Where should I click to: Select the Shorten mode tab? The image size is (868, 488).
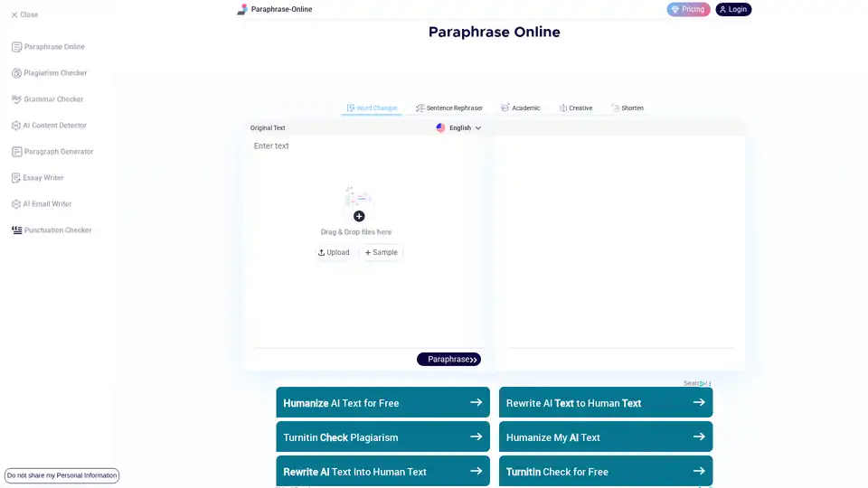[x=627, y=108]
